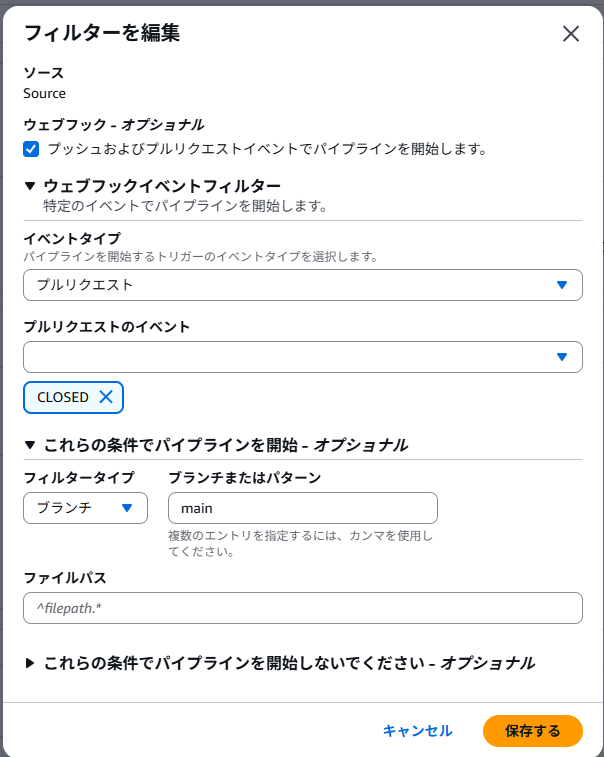This screenshot has height=757, width=604.
Task: Click the プッシュおよびプルリクエストイベント checkbox label text
Action: (266, 149)
